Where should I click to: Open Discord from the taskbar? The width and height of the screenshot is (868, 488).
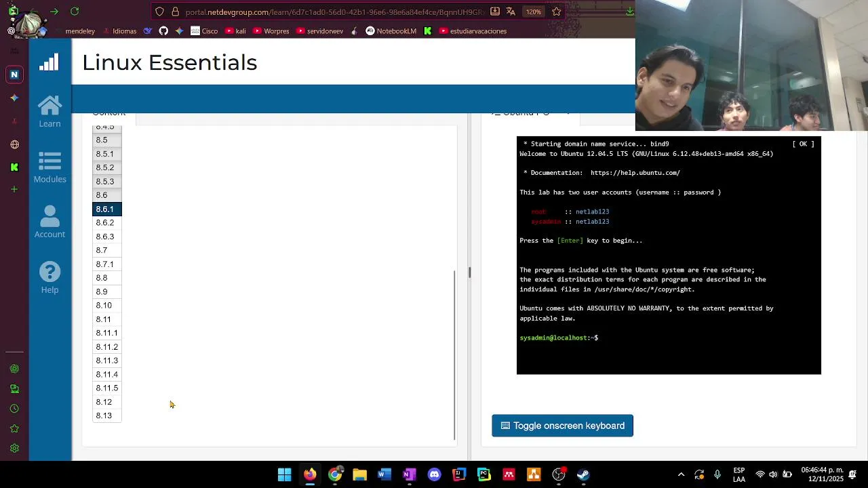click(x=434, y=474)
